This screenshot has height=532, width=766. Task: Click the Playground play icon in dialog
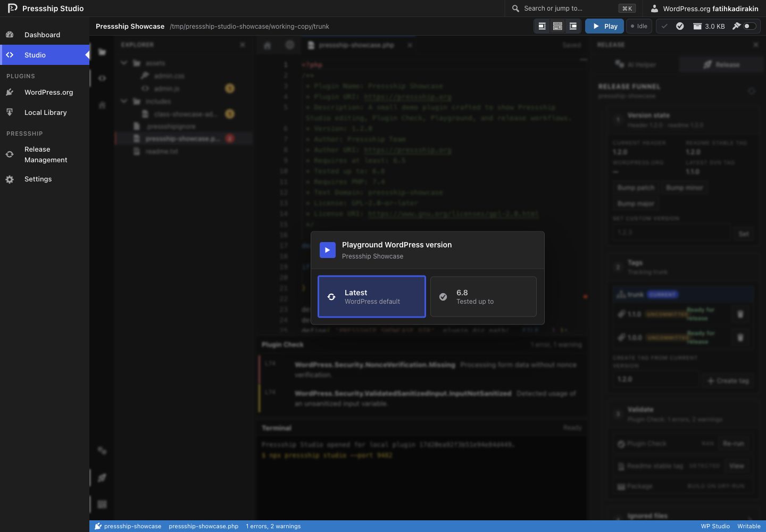(x=327, y=250)
